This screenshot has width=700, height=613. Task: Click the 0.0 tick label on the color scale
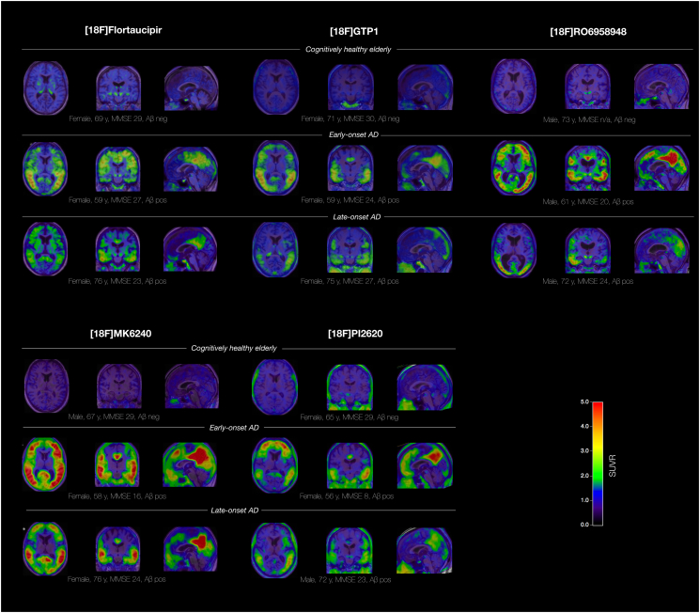[x=584, y=525]
